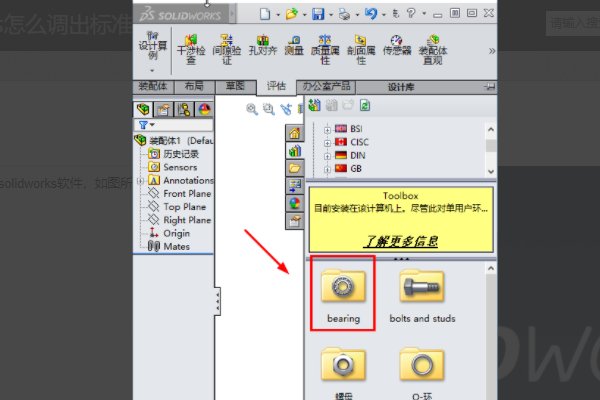Switch to the 办公室产品 tab
The height and width of the screenshot is (400, 600).
point(326,86)
